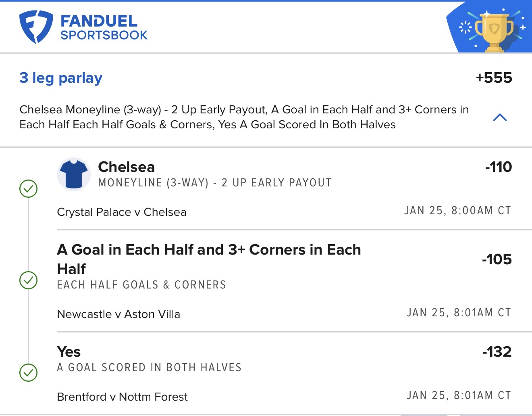Click the Yes selection title

[69, 351]
